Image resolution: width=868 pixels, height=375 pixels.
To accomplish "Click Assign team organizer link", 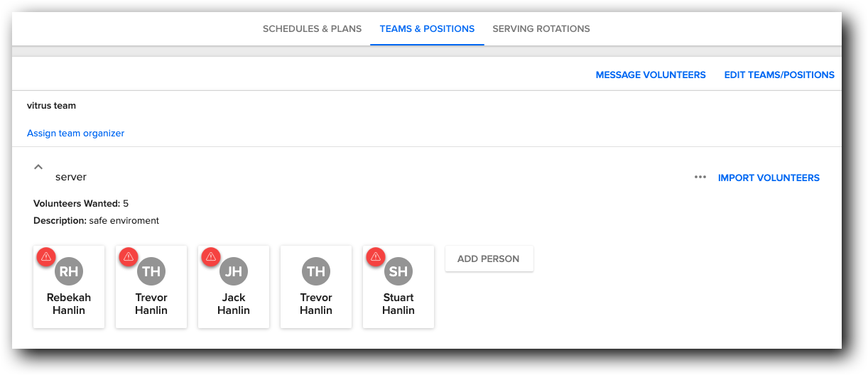I will (x=75, y=133).
